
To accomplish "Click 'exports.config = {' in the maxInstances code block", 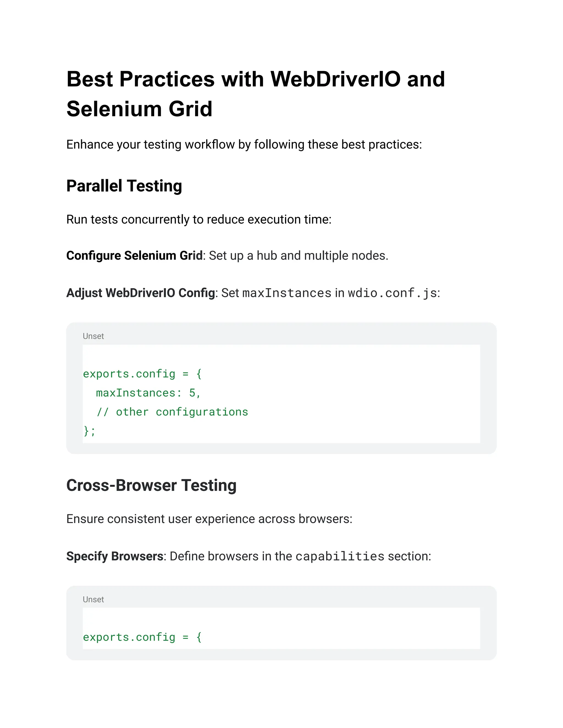I will [x=142, y=374].
